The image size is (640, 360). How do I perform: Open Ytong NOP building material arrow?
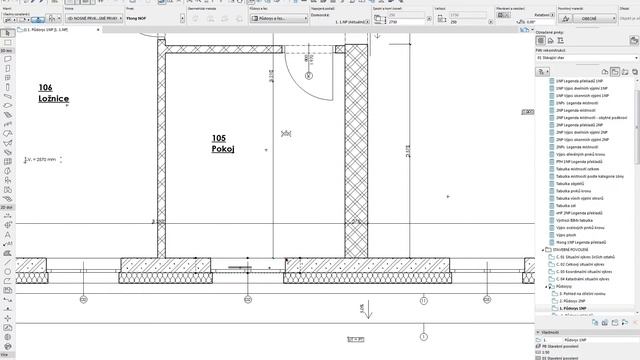182,18
